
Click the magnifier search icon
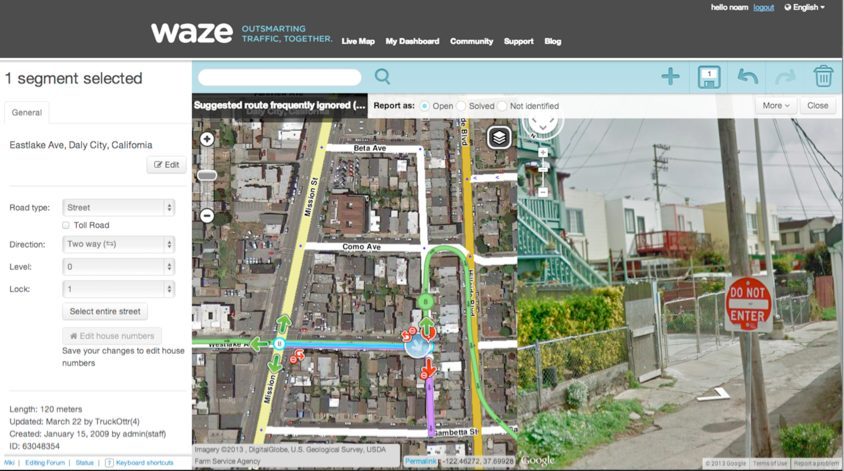[382, 77]
